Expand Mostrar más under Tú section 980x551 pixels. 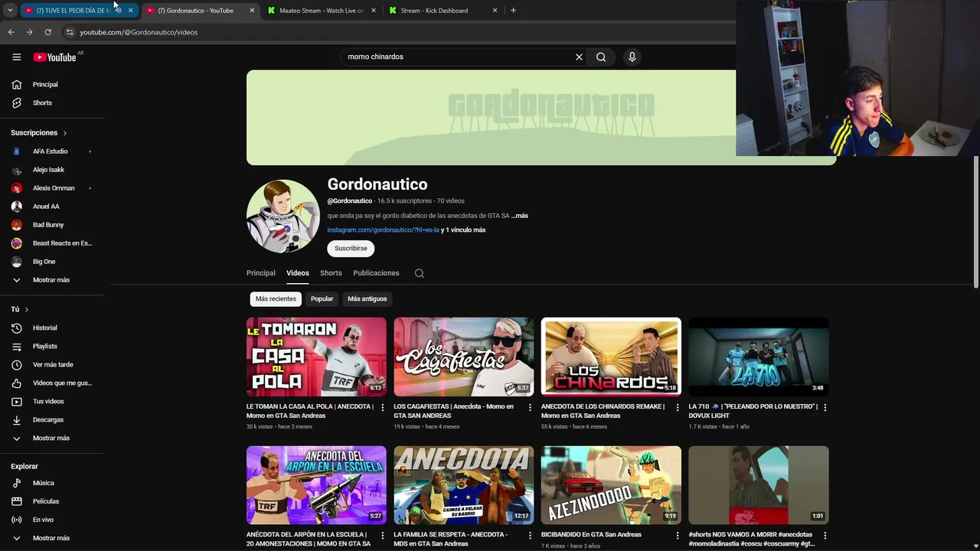[53, 438]
